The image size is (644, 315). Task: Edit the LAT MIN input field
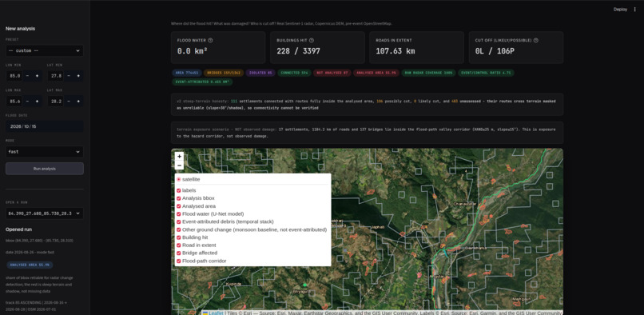(x=55, y=76)
